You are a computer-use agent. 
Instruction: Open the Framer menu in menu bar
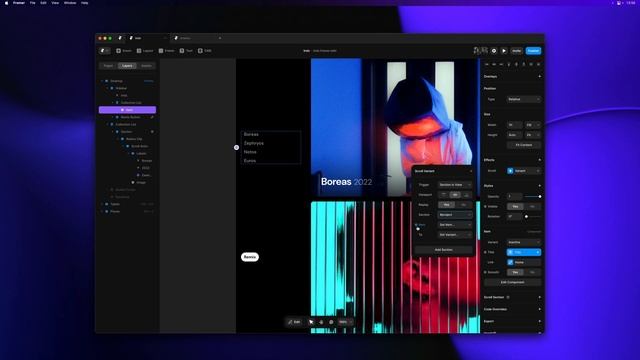pos(19,3)
